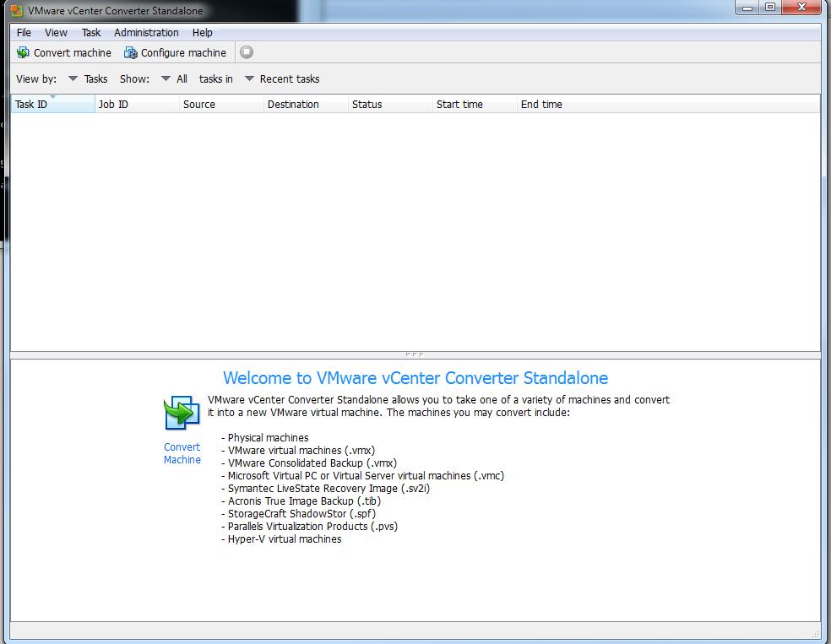The height and width of the screenshot is (644, 831).
Task: Click the Convert machine toolbar icon
Action: point(23,52)
